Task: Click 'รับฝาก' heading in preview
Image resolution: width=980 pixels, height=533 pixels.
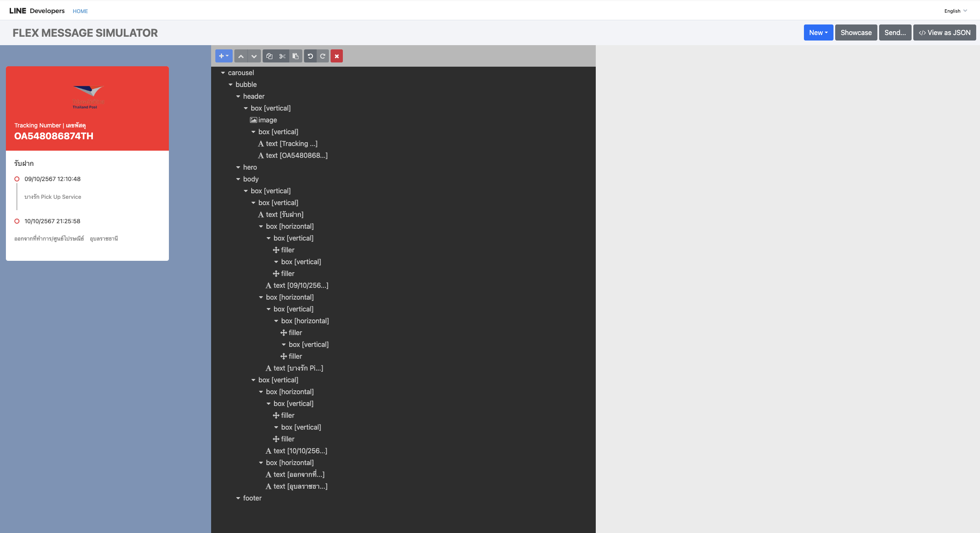Action: 24,163
